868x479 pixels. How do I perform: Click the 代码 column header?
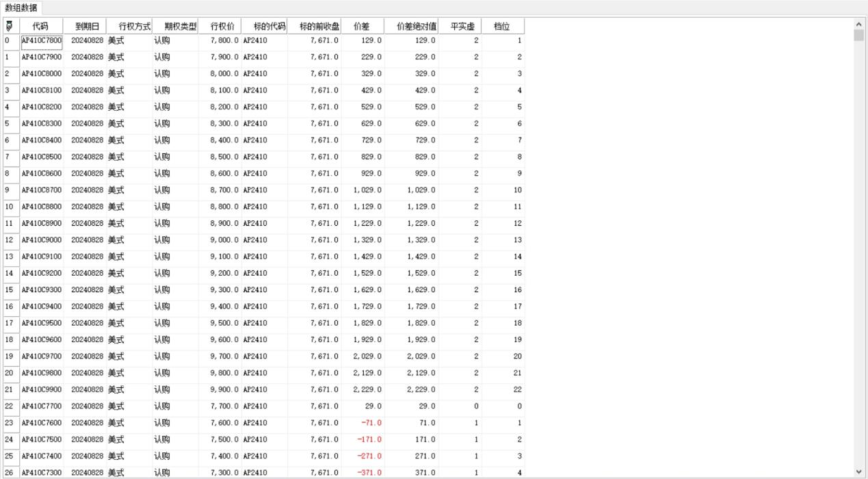click(41, 26)
